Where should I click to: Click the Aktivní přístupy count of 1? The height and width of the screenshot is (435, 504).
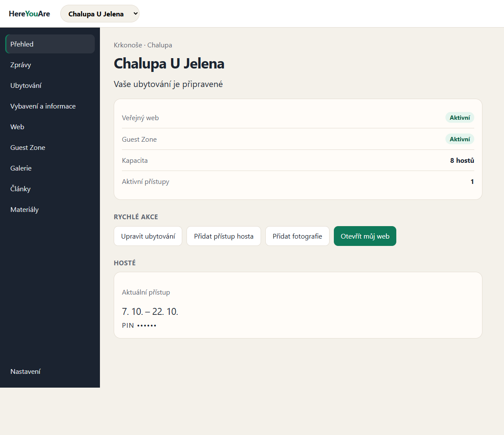[x=472, y=181]
